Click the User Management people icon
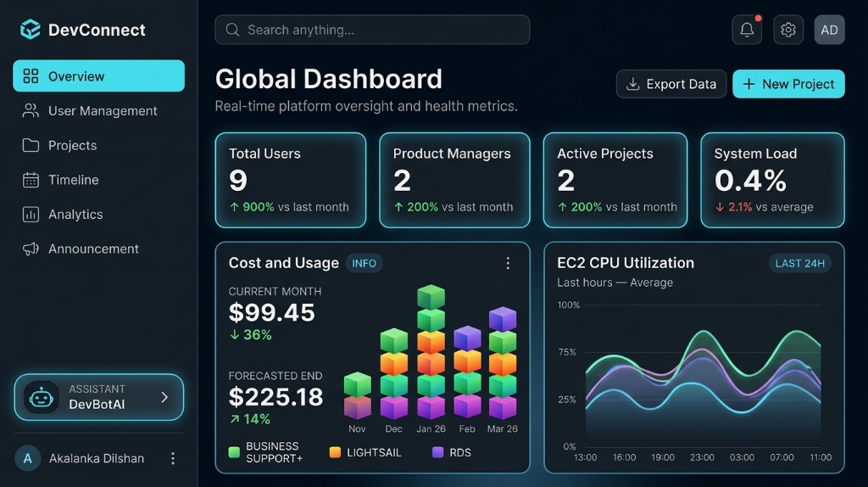This screenshot has width=868, height=487. click(x=31, y=111)
